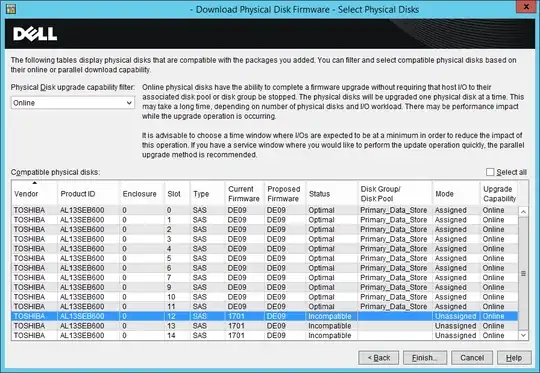Select the disk row for slot 11
This screenshot has width=540, height=373.
[265, 307]
